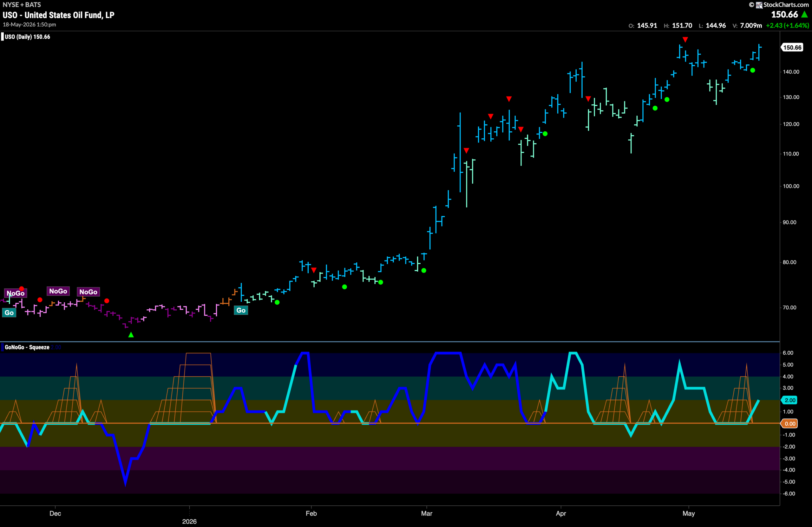Click the 'USO - United States Oil Fund, LP' title
The width and height of the screenshot is (812, 527).
click(59, 15)
